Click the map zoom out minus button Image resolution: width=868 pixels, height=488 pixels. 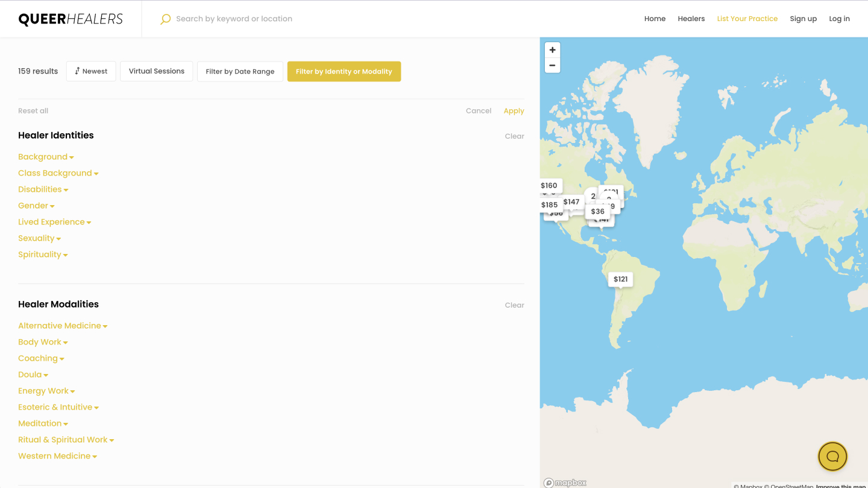(x=552, y=65)
